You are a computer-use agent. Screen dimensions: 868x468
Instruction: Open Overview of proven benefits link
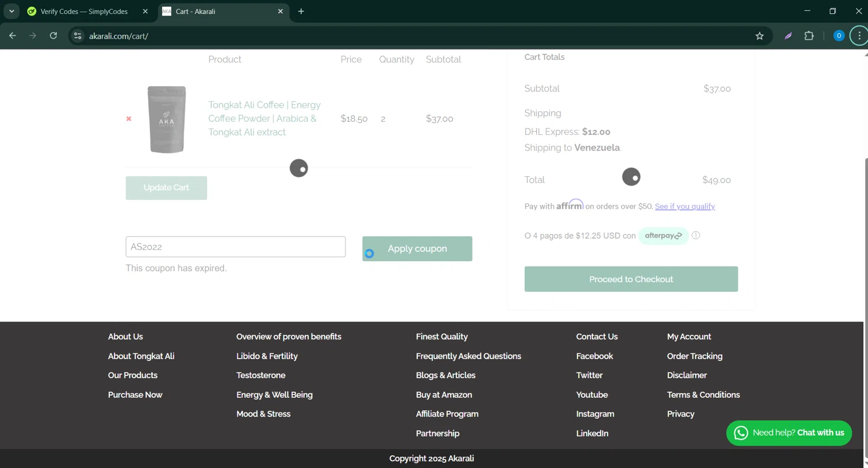click(289, 337)
